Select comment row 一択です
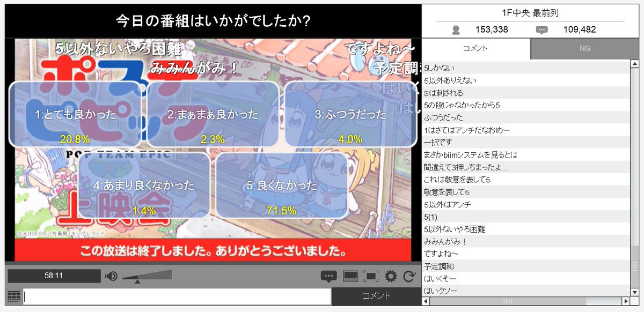 [526, 142]
